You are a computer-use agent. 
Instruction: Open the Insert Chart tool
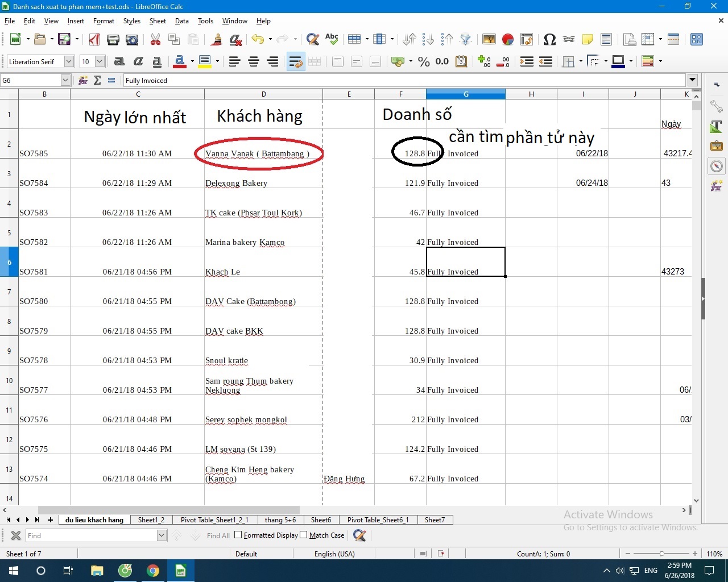coord(508,39)
